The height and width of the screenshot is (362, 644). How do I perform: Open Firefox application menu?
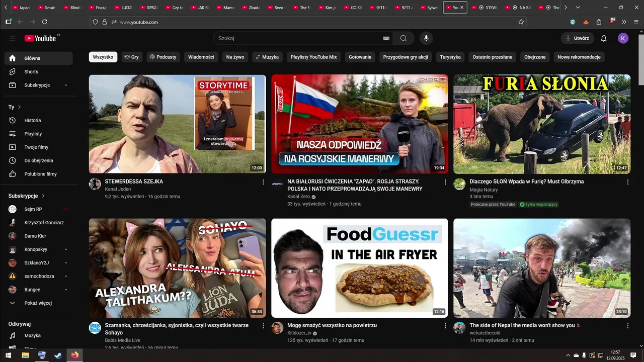pos(636,22)
